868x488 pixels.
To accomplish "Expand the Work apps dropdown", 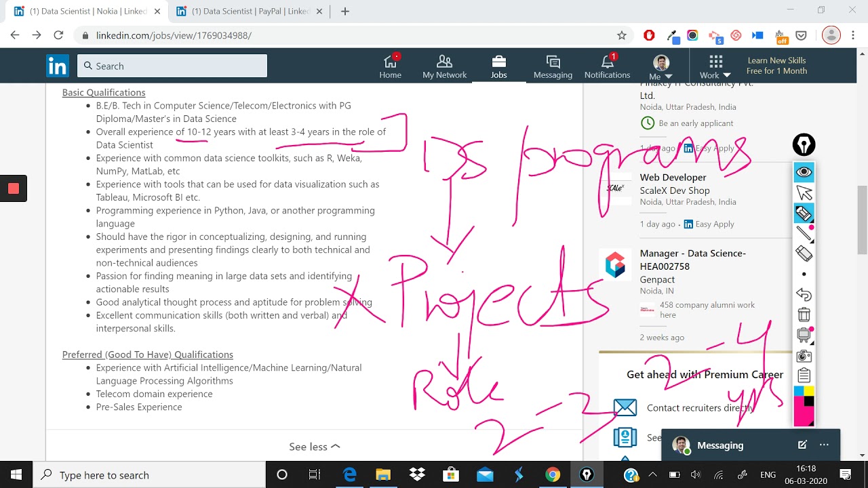I will [715, 66].
